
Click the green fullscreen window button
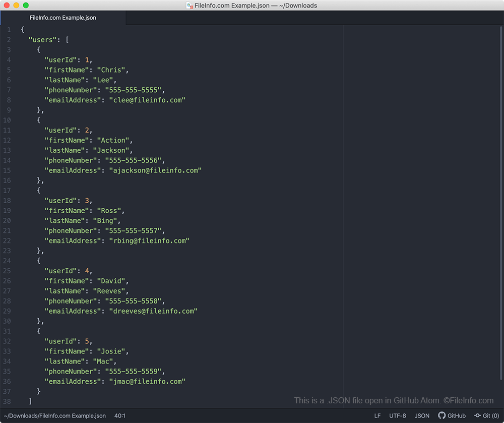(26, 6)
